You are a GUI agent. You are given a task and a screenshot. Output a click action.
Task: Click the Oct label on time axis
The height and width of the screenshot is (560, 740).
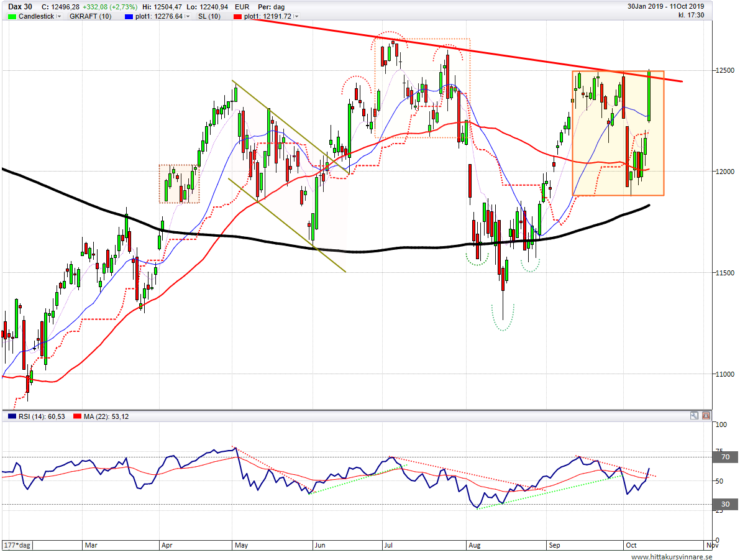631,545
